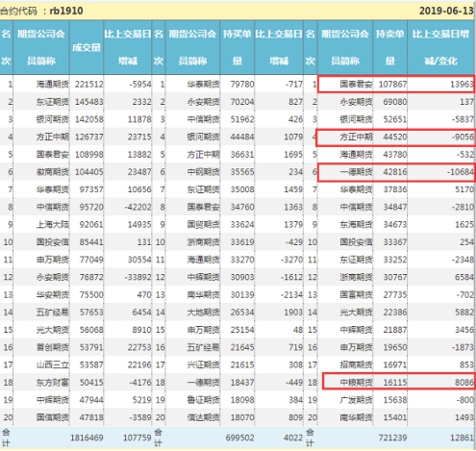The height and width of the screenshot is (451, 476).
Task: Click long position value 26534
Action: 242,313
